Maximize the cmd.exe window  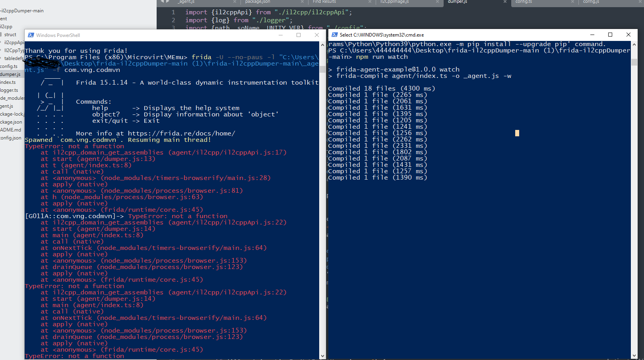click(x=610, y=35)
